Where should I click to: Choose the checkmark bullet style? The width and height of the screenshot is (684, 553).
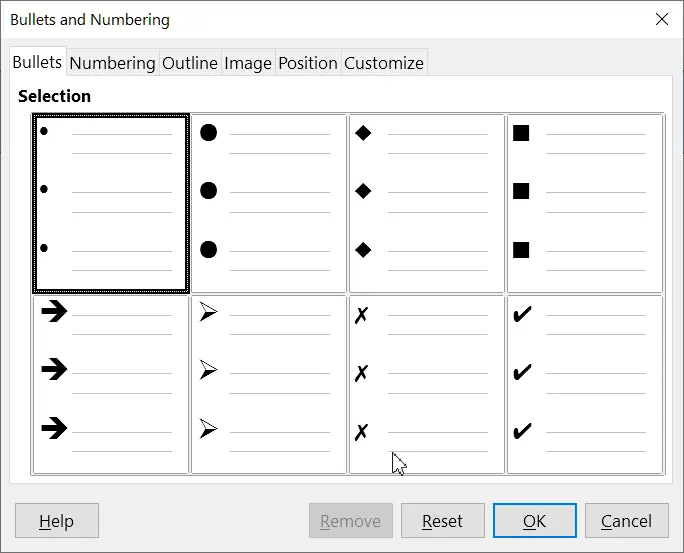click(585, 384)
